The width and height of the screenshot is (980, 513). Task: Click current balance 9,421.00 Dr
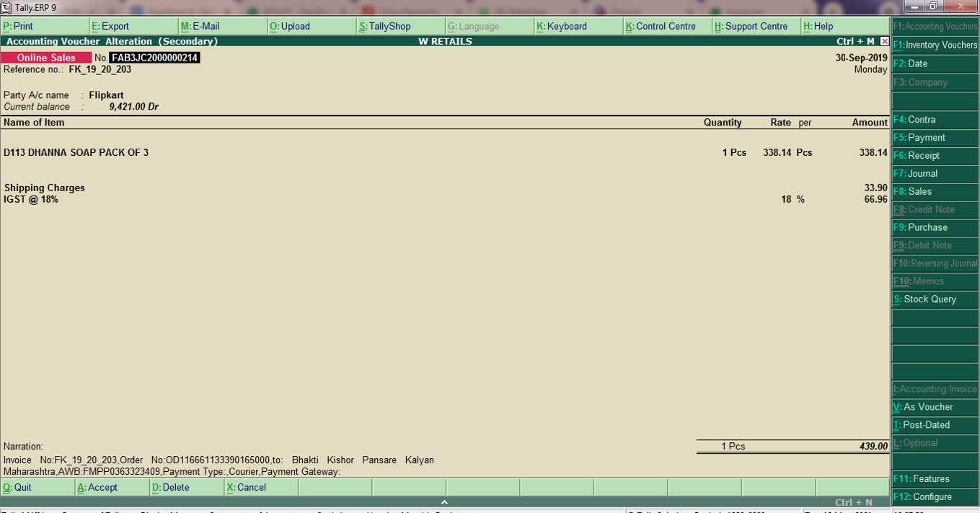click(x=133, y=107)
